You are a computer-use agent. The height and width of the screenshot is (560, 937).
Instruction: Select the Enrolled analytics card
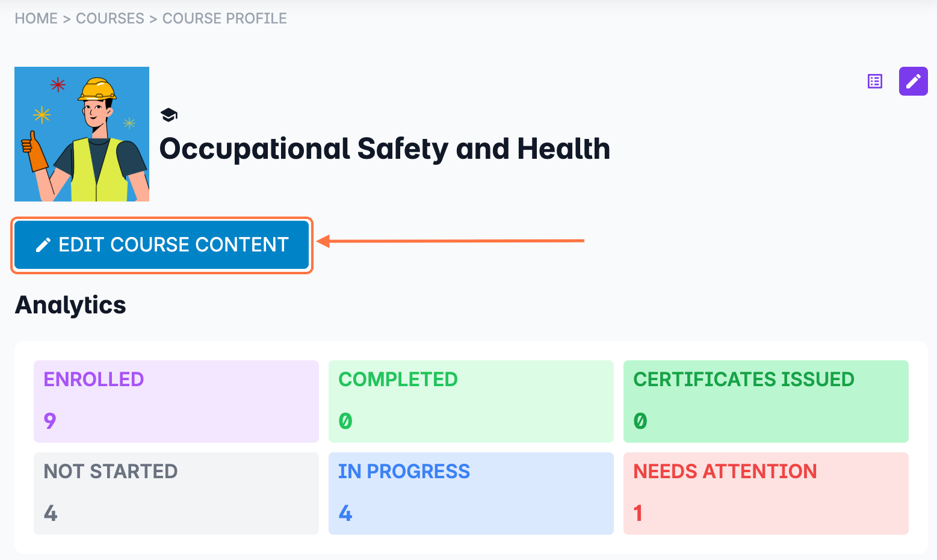[176, 401]
